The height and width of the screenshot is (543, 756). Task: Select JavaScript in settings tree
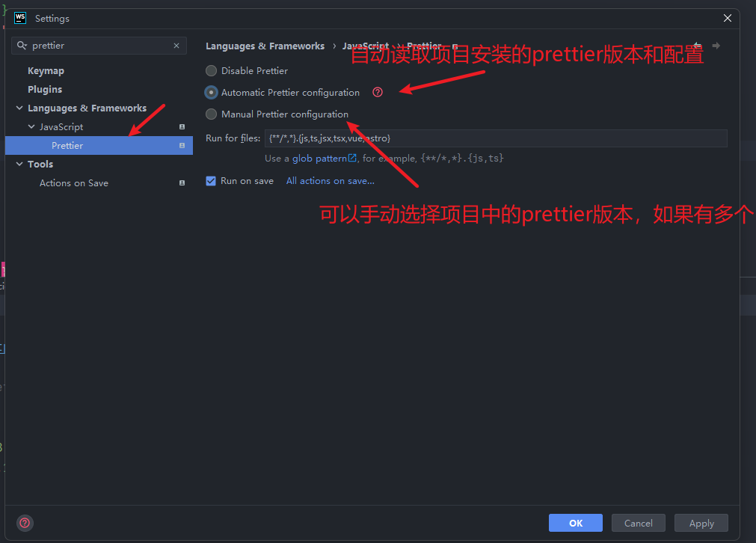(61, 127)
